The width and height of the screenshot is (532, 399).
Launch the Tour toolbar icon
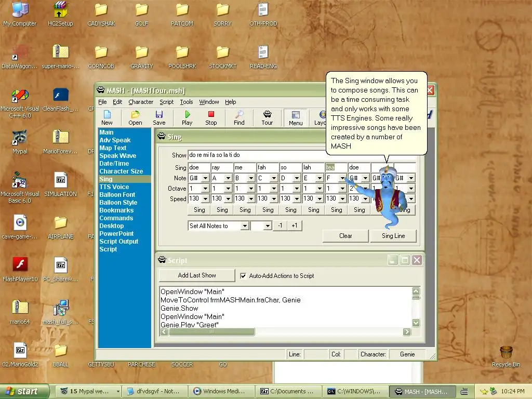click(x=267, y=118)
